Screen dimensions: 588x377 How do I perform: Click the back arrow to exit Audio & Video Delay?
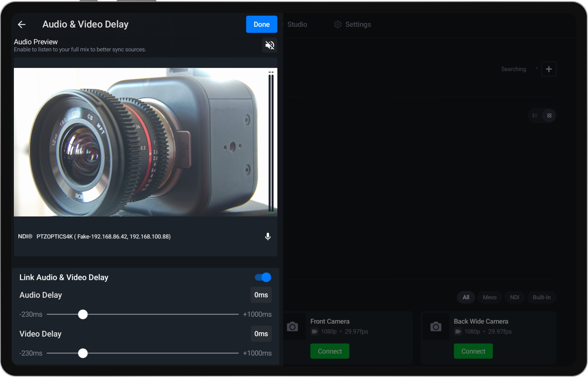click(x=21, y=25)
